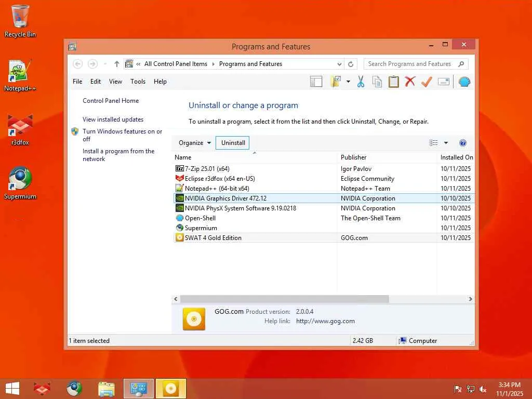
Task: Click the Change your view icon
Action: 433,143
